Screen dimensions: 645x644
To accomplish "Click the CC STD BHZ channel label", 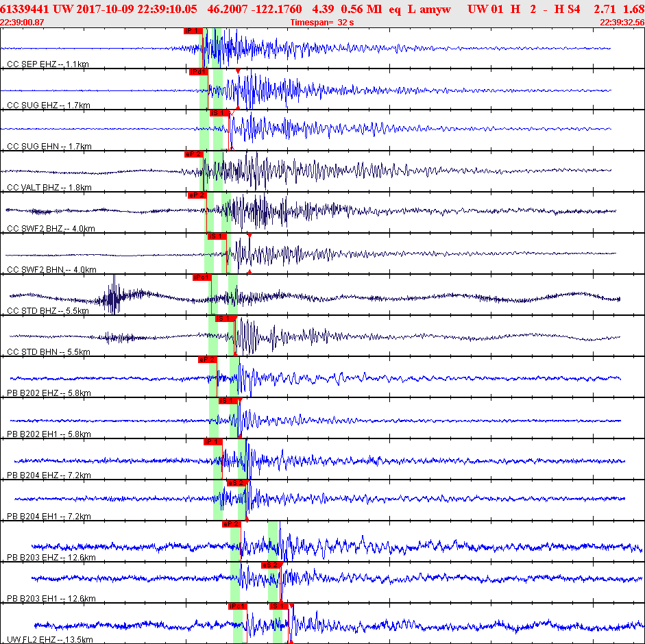I will coord(48,311).
